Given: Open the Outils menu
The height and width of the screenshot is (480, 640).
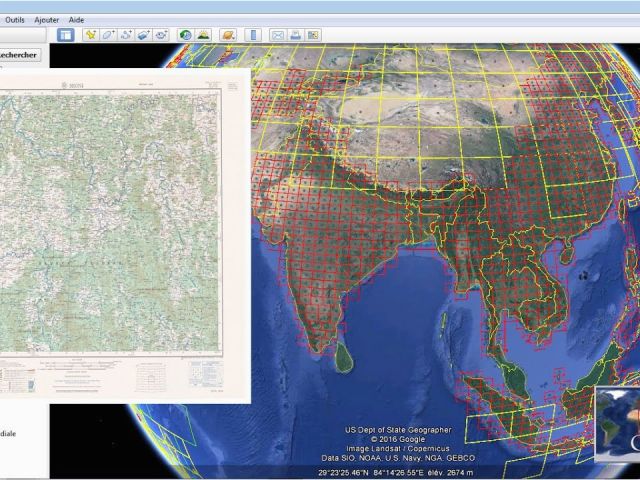Looking at the screenshot, I should tap(15, 20).
